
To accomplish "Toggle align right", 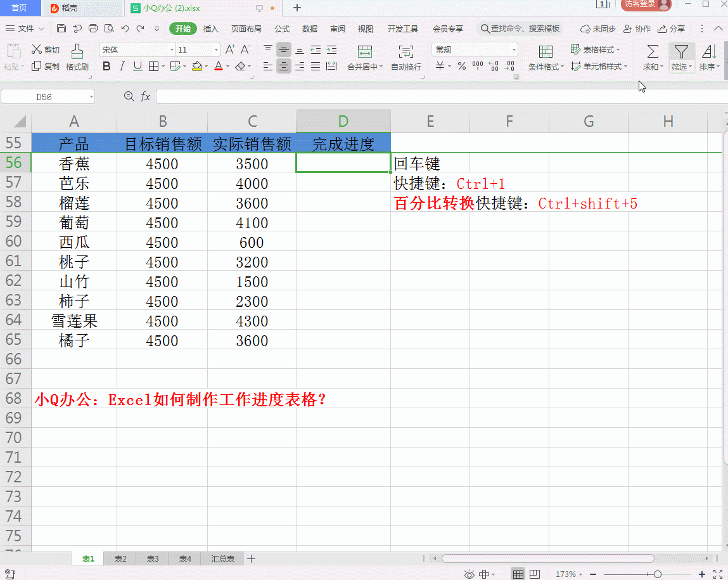I will [x=300, y=67].
